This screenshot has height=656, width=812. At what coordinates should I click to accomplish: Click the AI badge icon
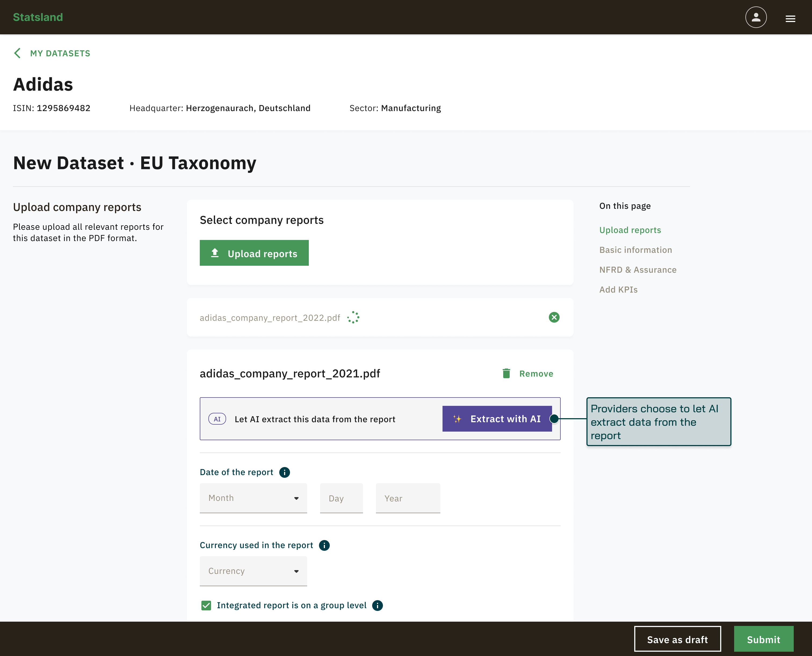pos(217,419)
